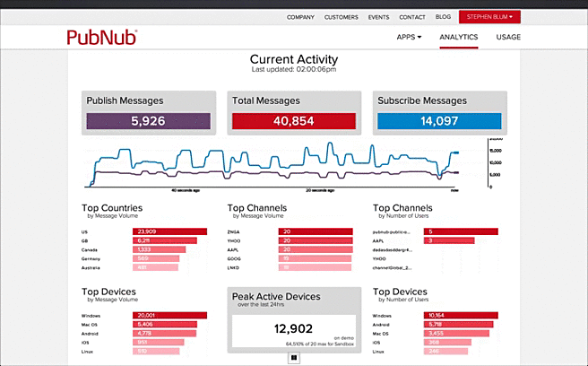Visit the EVENTS page
Image resolution: width=588 pixels, height=366 pixels.
[x=379, y=17]
